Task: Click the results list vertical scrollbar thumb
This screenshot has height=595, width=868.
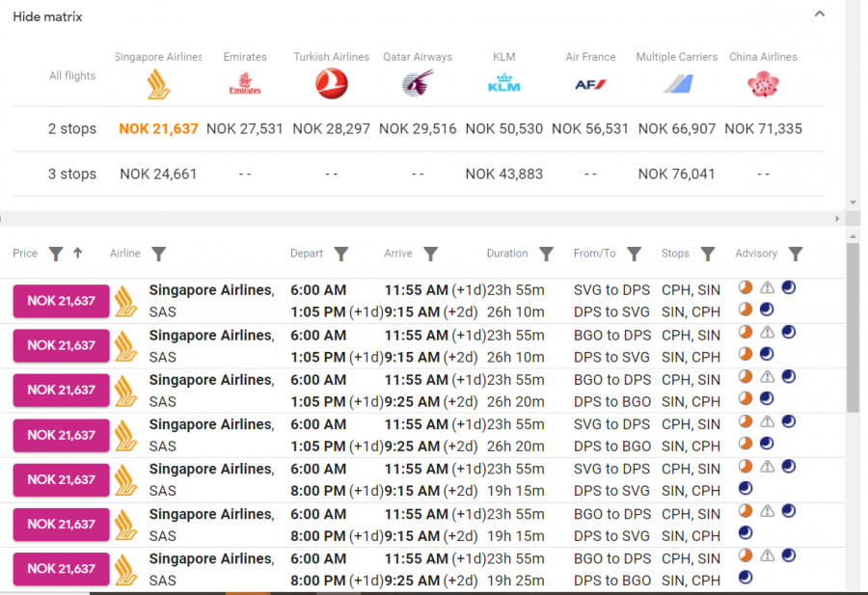Action: pos(853,327)
